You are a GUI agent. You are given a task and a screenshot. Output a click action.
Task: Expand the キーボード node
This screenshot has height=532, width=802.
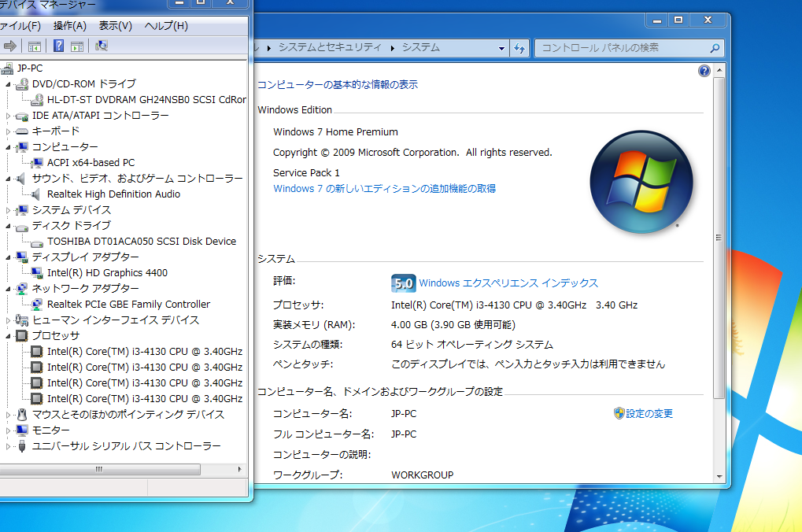(x=6, y=131)
